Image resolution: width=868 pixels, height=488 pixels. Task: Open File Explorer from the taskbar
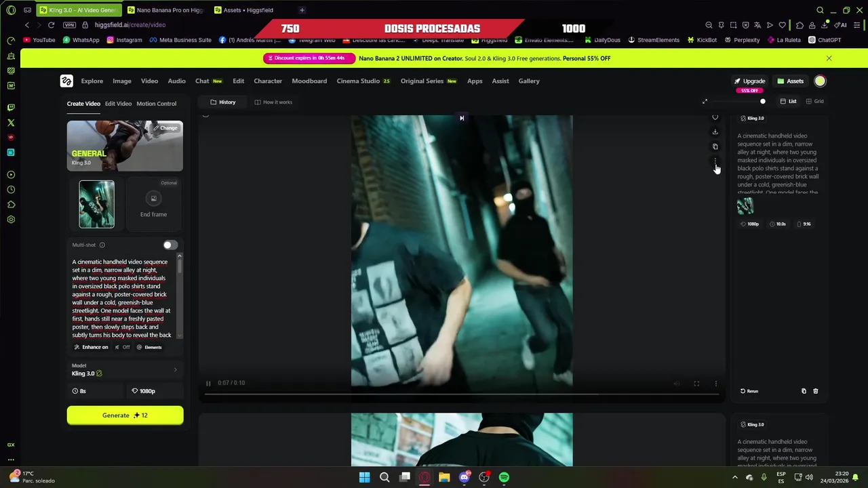(444, 477)
